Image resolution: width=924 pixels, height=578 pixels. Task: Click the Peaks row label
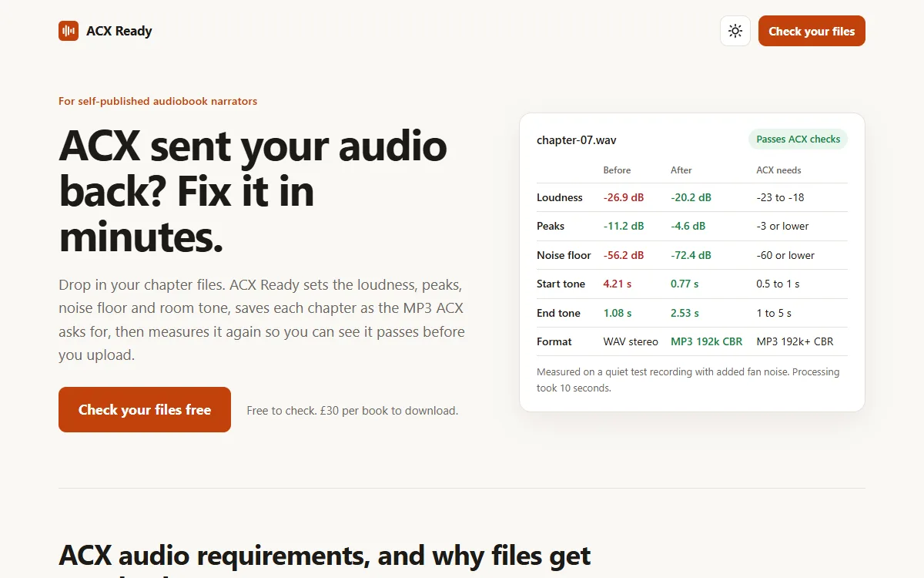(x=551, y=226)
